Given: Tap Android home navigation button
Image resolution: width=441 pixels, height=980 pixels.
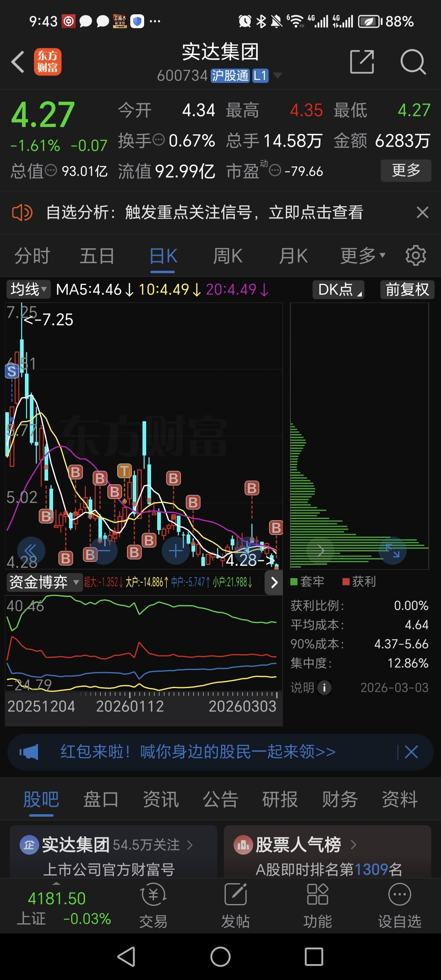Looking at the screenshot, I should [x=220, y=957].
